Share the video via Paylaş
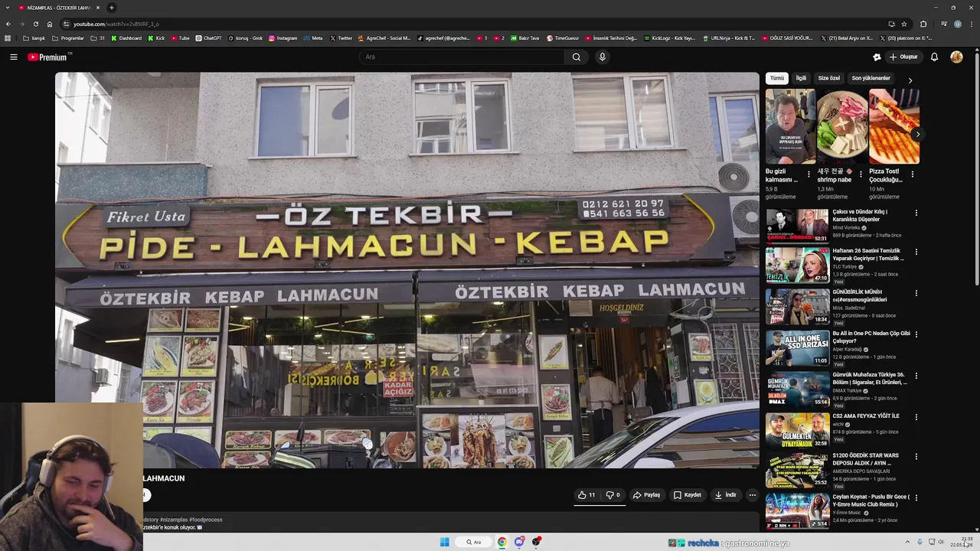Screen dimensions: 980x551 [x=646, y=495]
